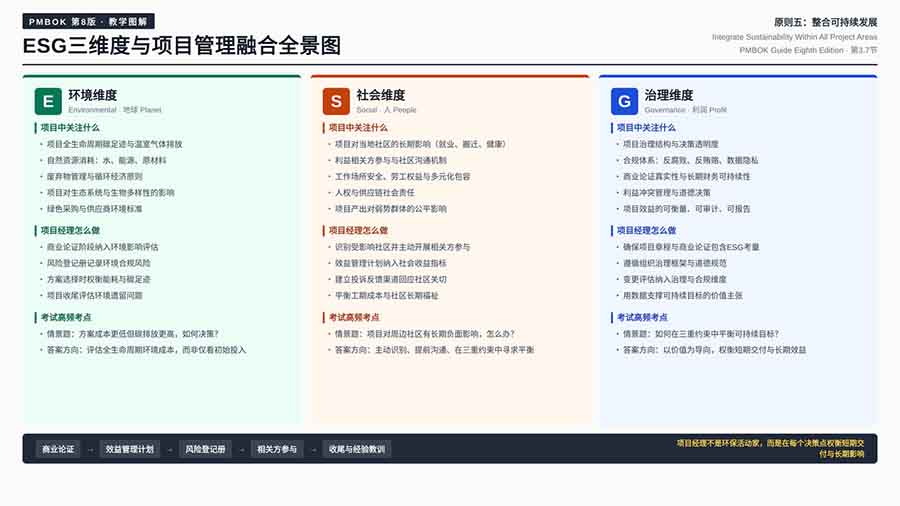This screenshot has width=900, height=506.
Task: Click the bullet 建立投诉反馈渠道回应社区关切
Action: [x=391, y=279]
